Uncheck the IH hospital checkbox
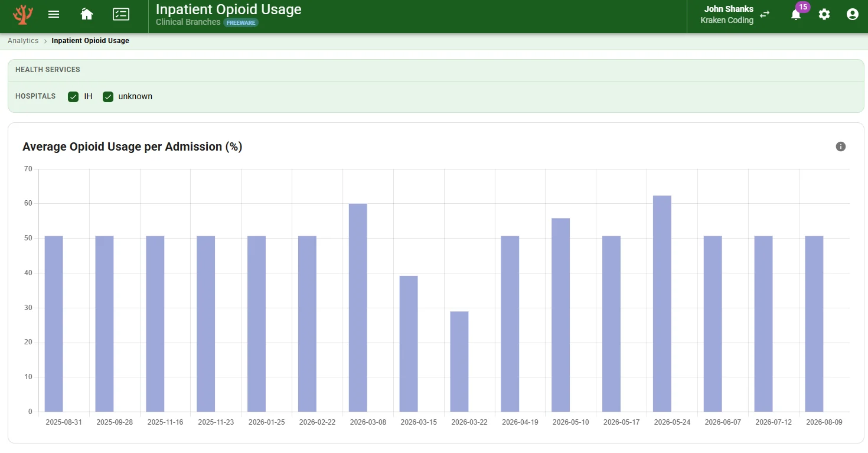Screen dimensions: 868x453 [x=73, y=97]
